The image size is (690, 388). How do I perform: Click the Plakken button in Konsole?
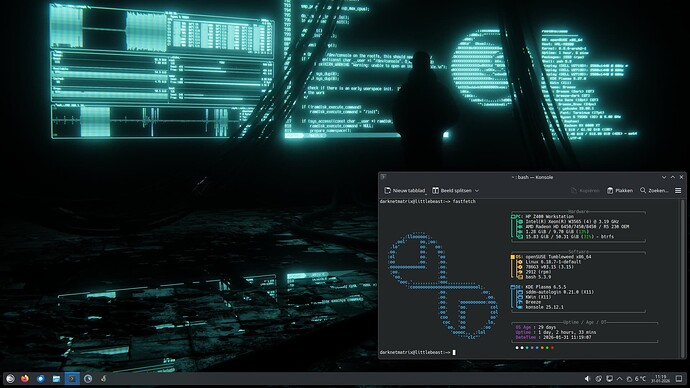(620, 190)
